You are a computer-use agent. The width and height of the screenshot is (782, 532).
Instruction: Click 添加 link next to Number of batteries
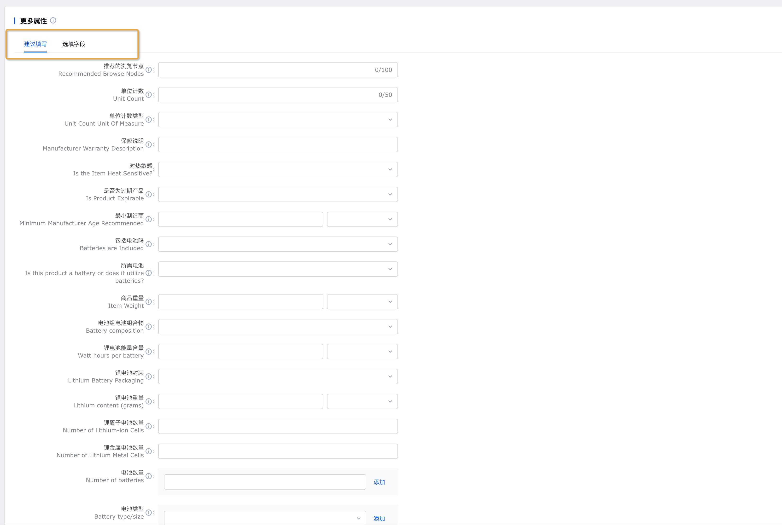[379, 482]
